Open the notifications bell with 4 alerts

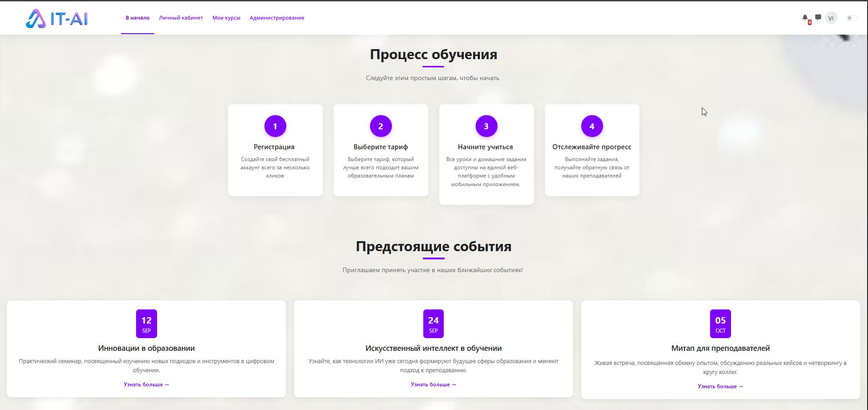click(804, 18)
